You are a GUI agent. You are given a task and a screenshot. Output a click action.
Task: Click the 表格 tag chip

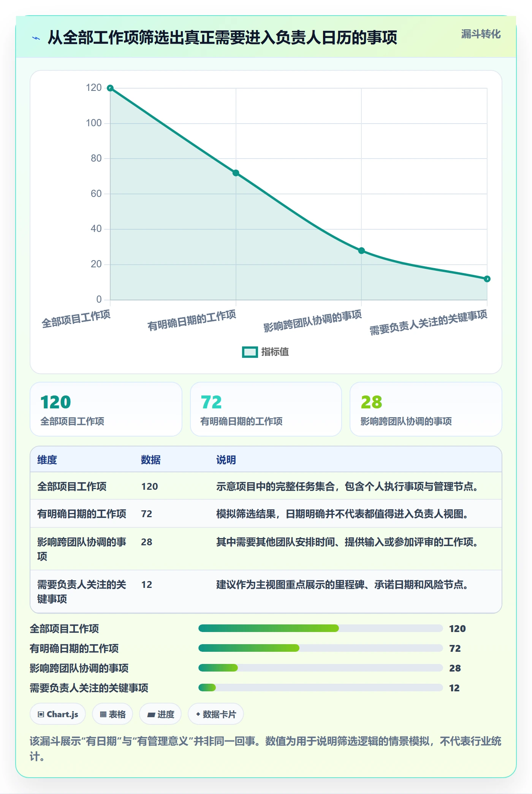(112, 714)
